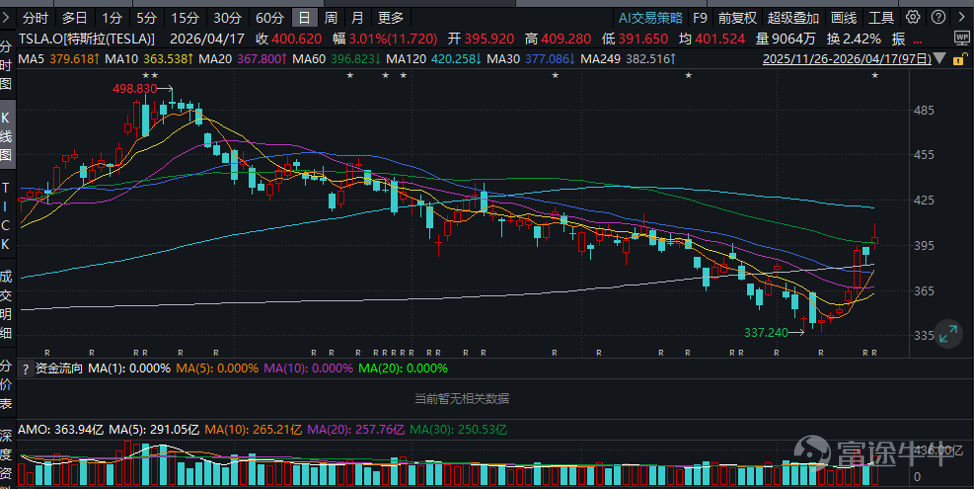Select the 30分 interval
Image resolution: width=974 pixels, height=490 pixels.
(x=226, y=18)
